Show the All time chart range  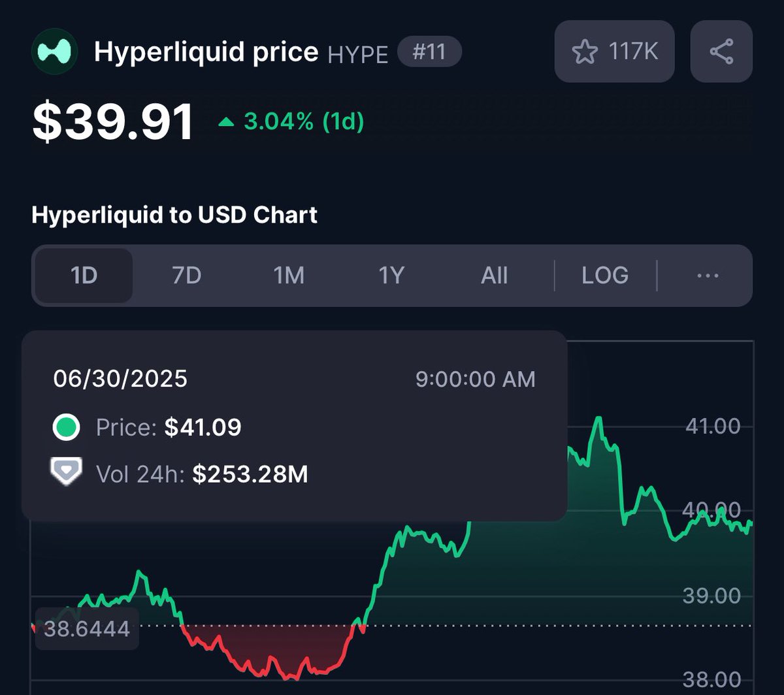click(x=494, y=275)
